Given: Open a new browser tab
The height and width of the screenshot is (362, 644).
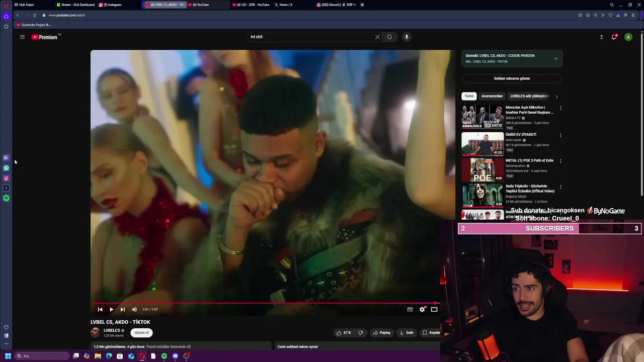Looking at the screenshot, I should point(362,5).
